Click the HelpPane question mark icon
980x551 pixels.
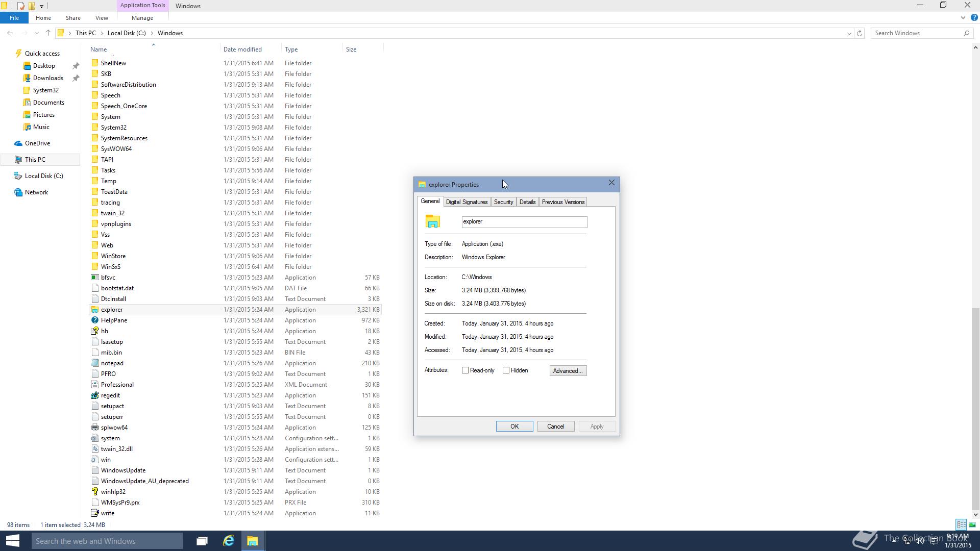pyautogui.click(x=94, y=320)
